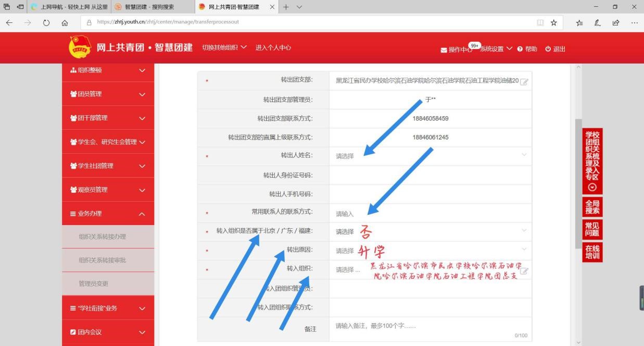This screenshot has height=346, width=644.
Task: Click the browser refresh icon
Action: coord(47,22)
